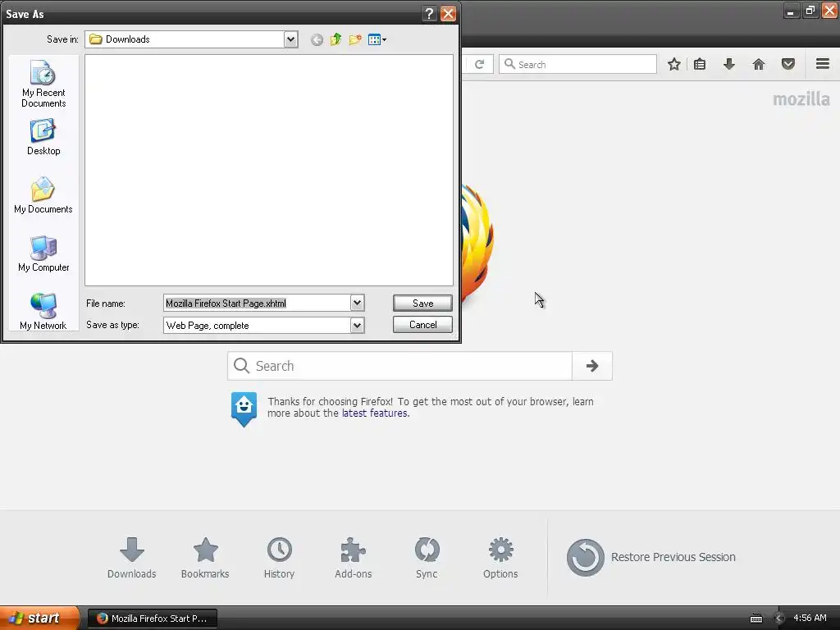Expand the Save in folder dropdown
Viewport: 840px width, 630px height.
[x=290, y=39]
